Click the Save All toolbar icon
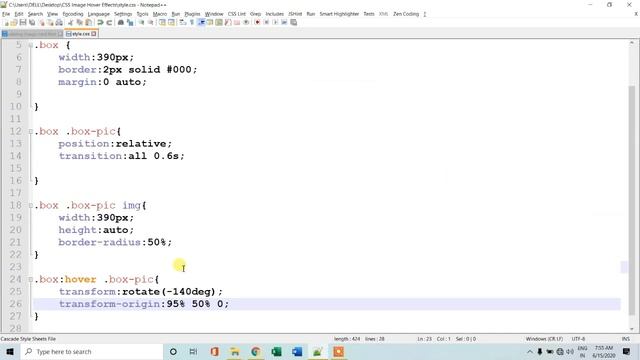This screenshot has height=360, width=640. click(x=32, y=22)
